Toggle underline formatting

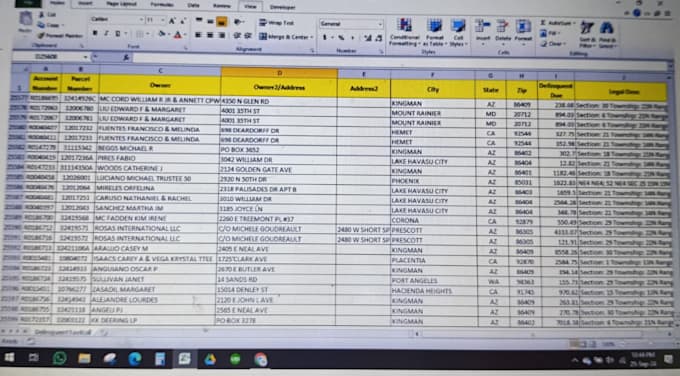point(117,33)
